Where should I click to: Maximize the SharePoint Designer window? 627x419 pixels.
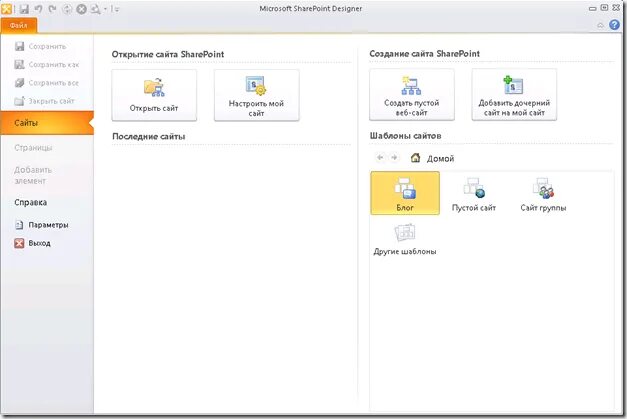(x=604, y=8)
